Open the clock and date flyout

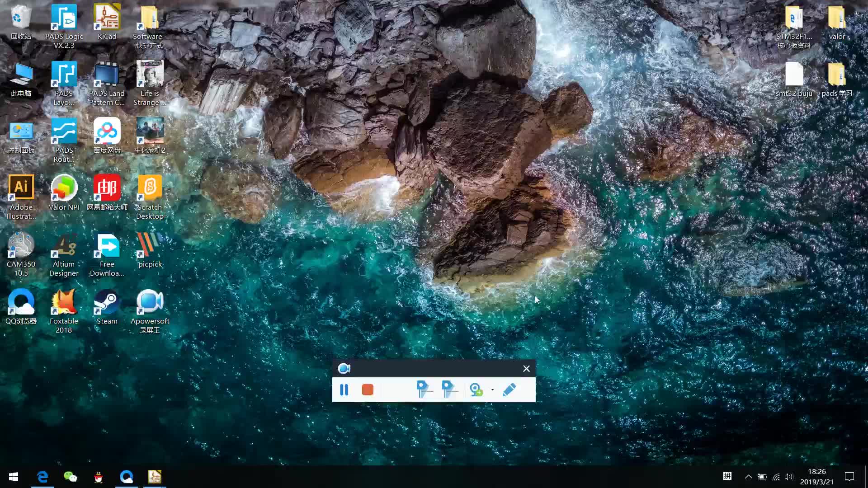point(816,477)
